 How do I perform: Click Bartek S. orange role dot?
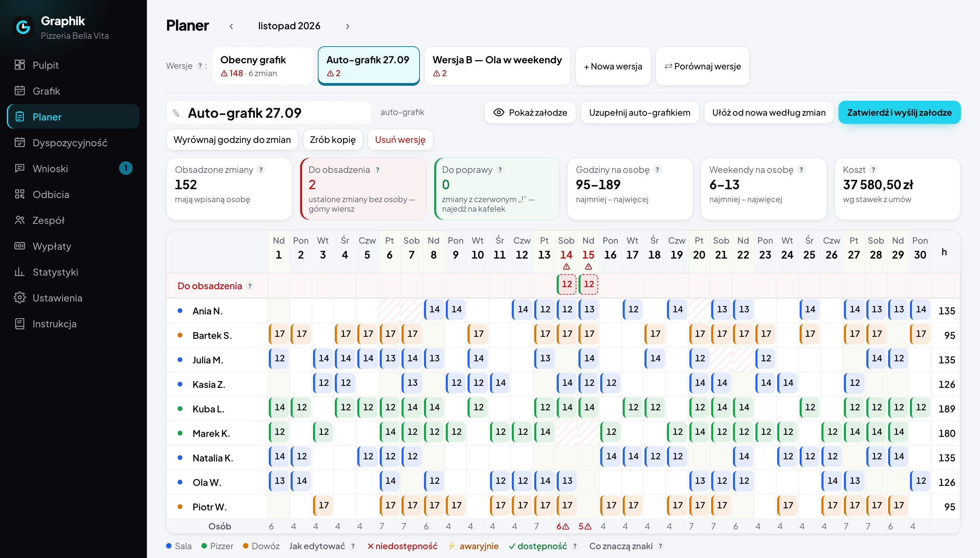pos(180,335)
